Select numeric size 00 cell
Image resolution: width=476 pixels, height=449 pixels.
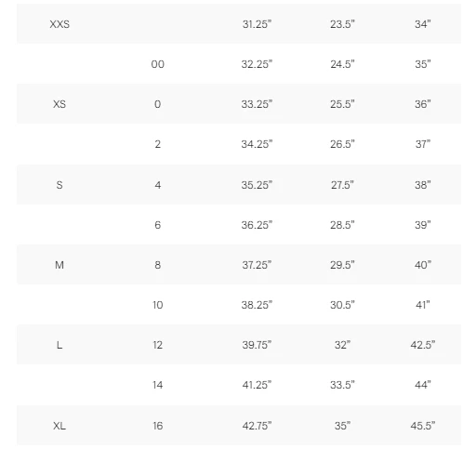point(158,64)
